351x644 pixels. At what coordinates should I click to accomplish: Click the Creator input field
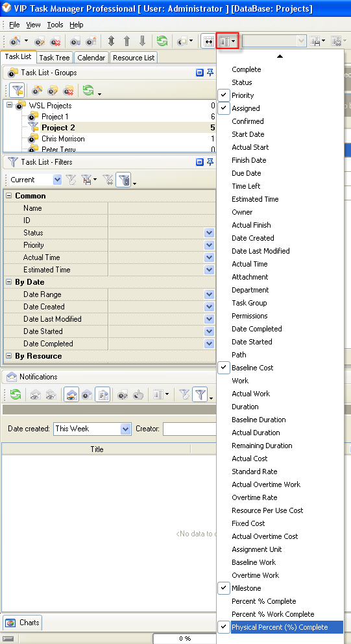point(189,429)
